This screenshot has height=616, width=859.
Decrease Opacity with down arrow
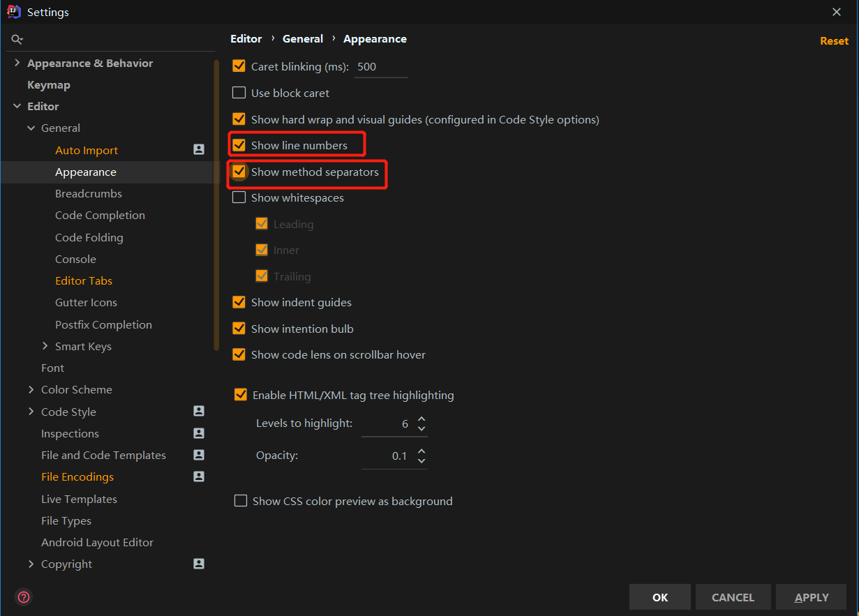pos(421,460)
